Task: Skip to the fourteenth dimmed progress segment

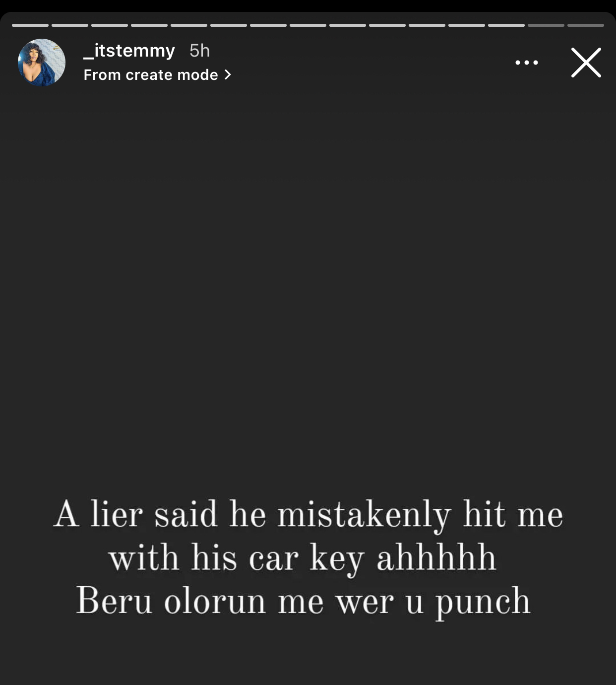Action: (x=546, y=25)
